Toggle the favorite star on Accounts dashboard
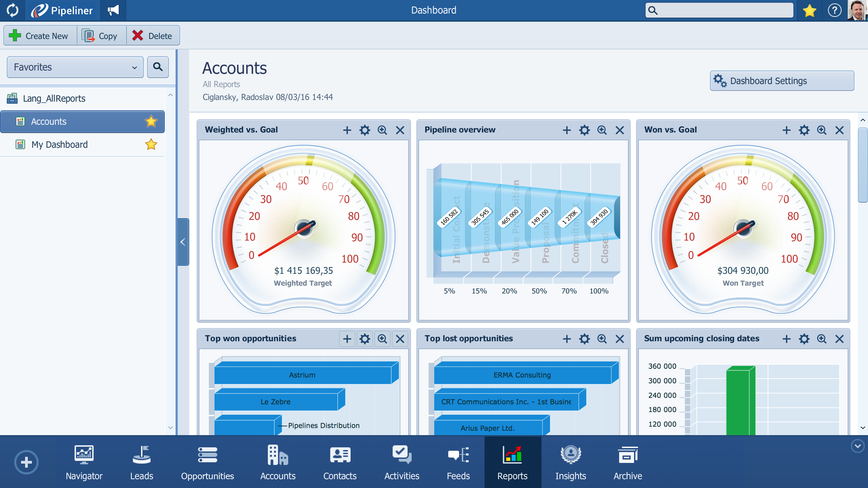 coord(151,121)
